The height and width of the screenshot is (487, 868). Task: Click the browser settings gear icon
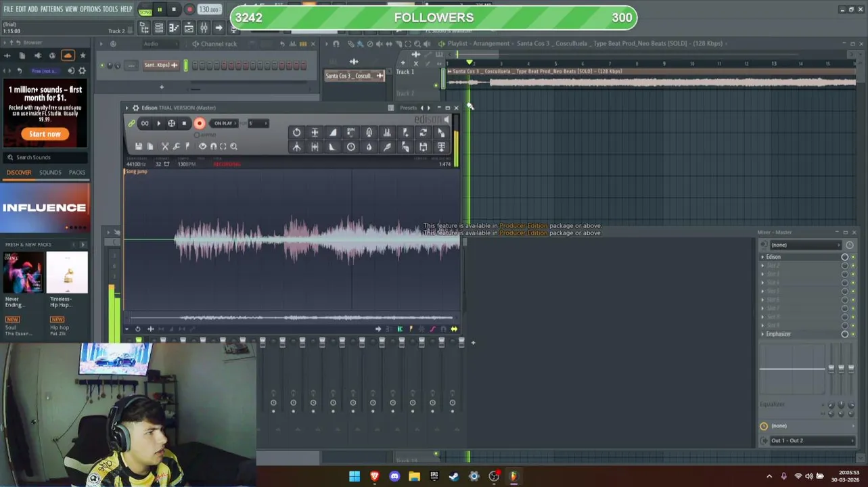pyautogui.click(x=83, y=70)
